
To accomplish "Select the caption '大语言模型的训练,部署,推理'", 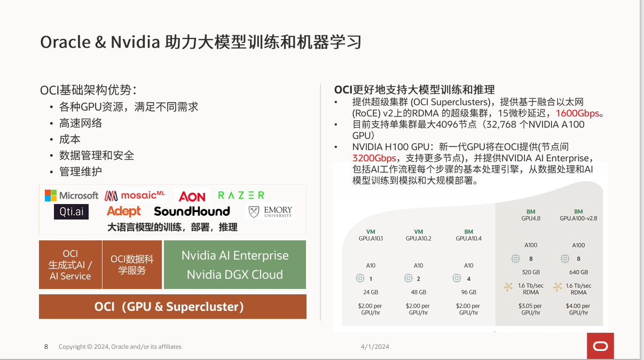I will point(172,227).
